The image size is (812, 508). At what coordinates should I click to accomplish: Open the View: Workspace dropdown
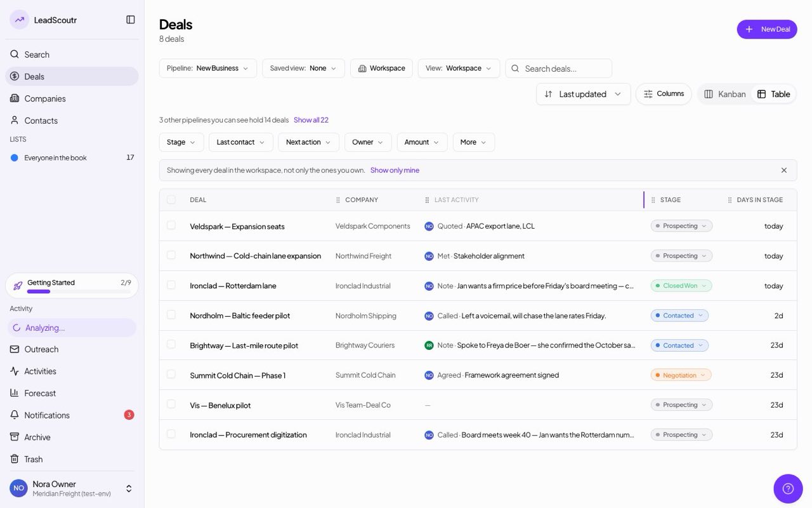click(x=459, y=69)
